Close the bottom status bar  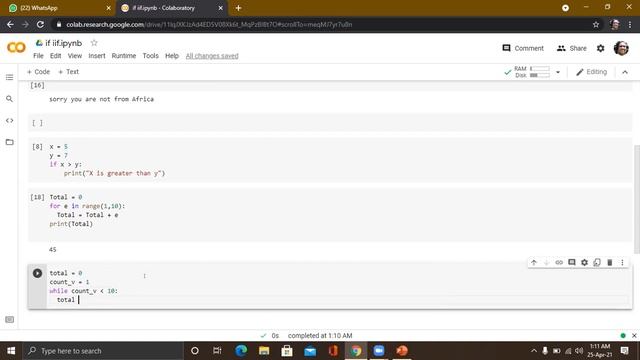click(x=634, y=336)
